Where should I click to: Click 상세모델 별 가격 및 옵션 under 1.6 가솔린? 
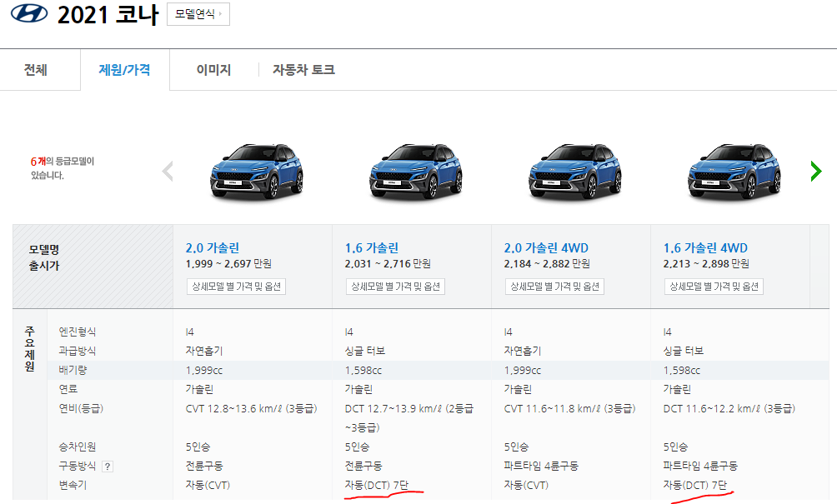[x=395, y=287]
